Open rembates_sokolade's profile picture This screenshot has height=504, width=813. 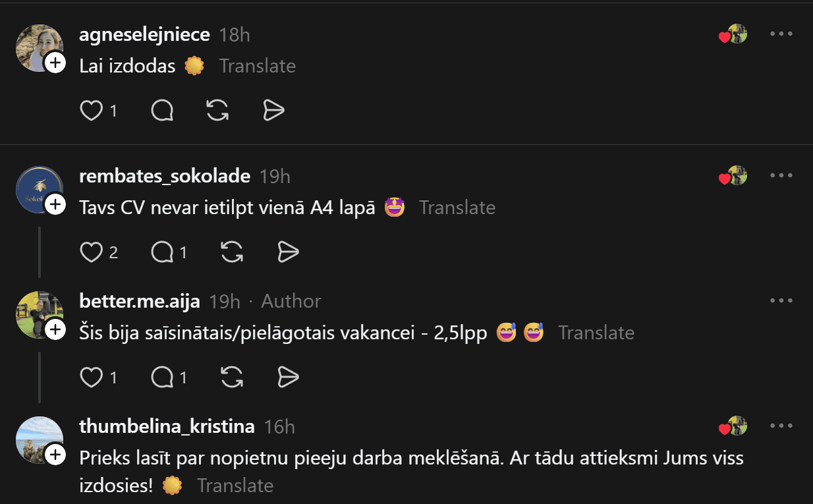point(39,189)
